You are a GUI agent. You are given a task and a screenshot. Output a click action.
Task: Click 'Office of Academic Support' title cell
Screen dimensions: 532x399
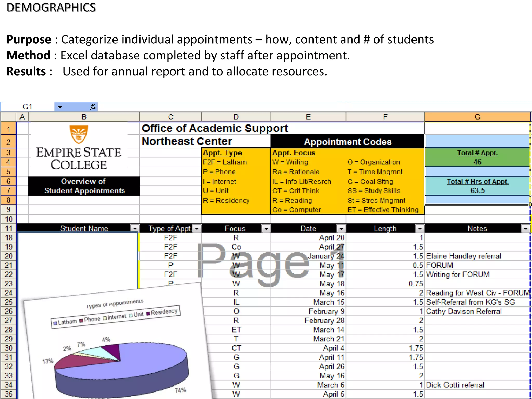(215, 128)
